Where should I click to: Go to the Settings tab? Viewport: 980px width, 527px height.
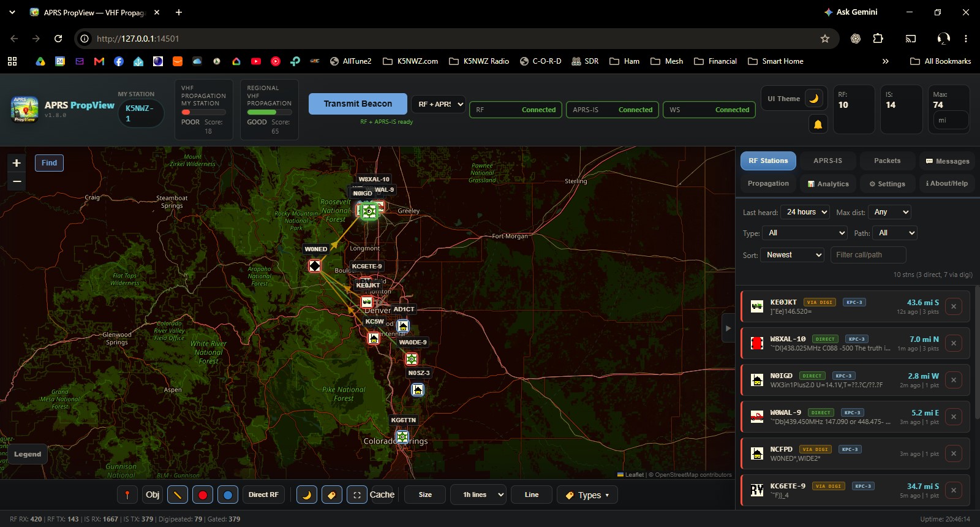(887, 184)
